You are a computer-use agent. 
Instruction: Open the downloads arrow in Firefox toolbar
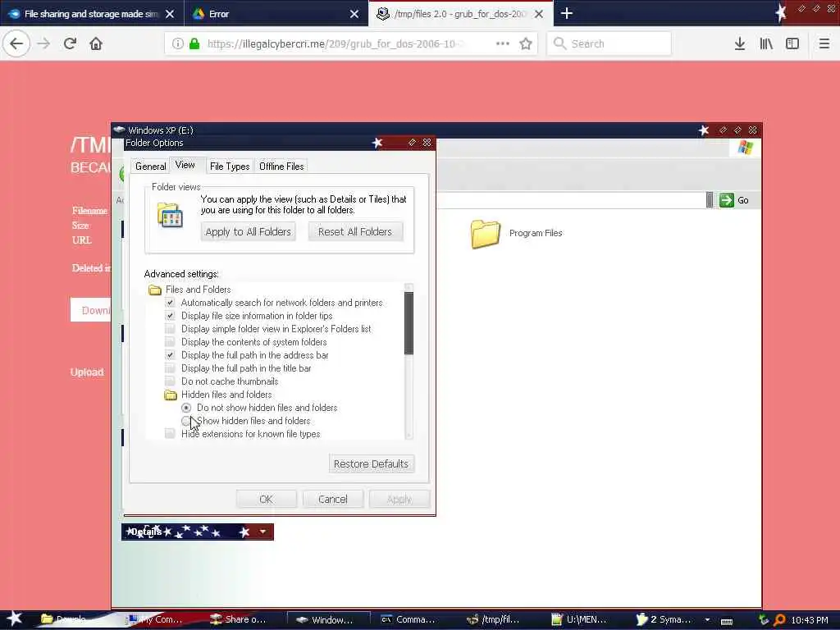coord(740,43)
